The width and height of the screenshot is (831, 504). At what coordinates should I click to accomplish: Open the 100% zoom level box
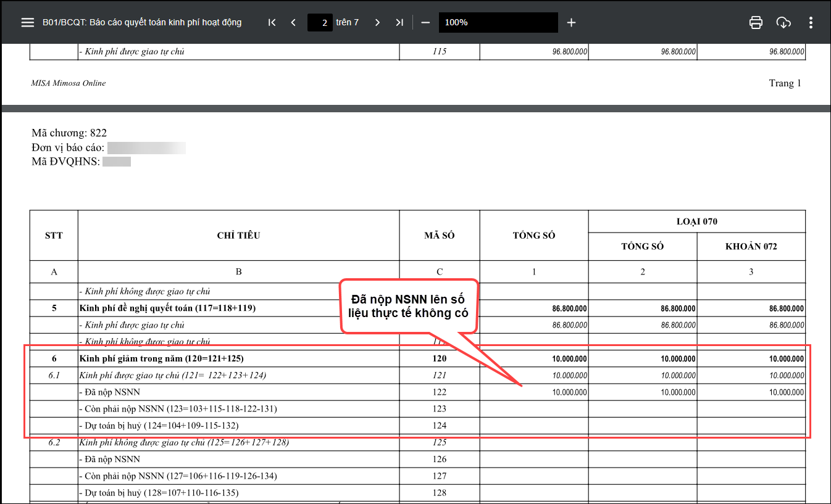coord(498,22)
